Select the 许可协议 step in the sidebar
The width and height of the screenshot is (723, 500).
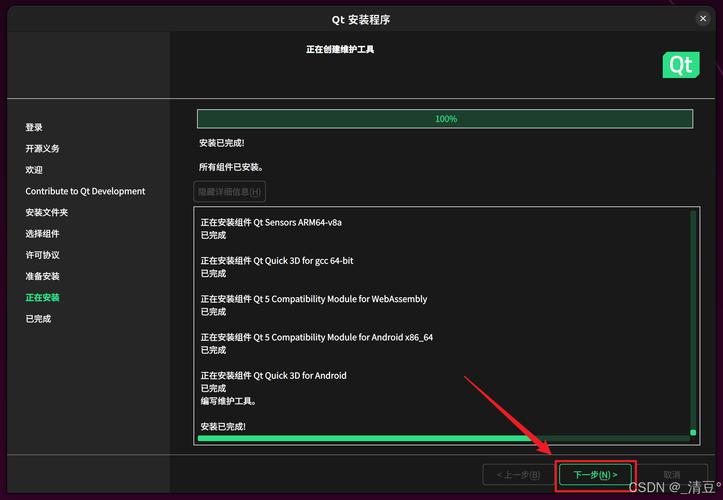(42, 255)
